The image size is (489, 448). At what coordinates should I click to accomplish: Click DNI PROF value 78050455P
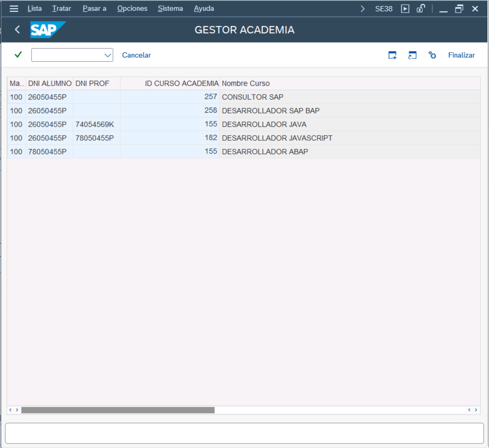click(x=97, y=138)
